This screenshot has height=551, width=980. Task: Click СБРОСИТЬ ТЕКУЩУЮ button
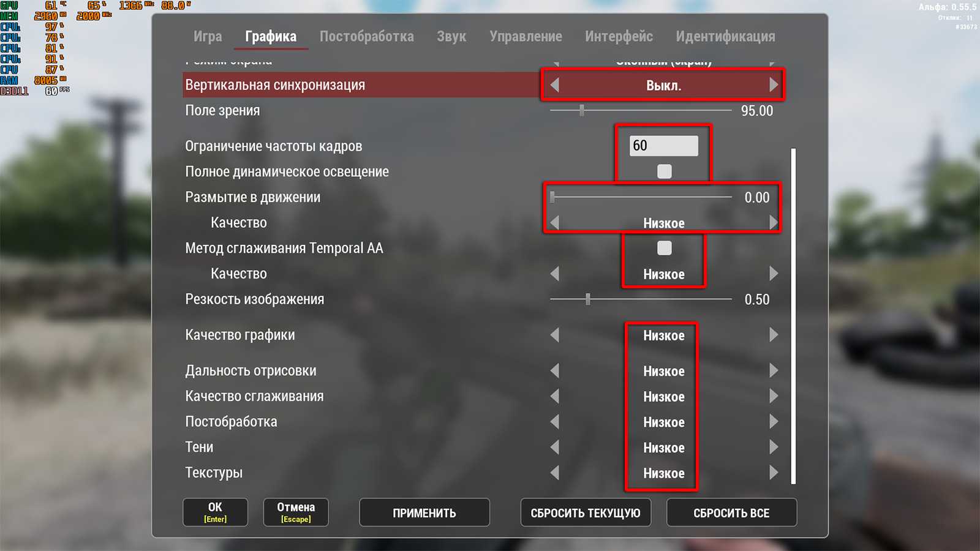click(586, 512)
